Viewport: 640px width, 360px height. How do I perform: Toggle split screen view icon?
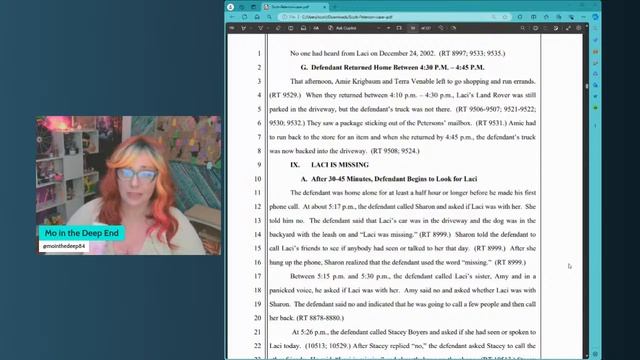pyautogui.click(x=533, y=17)
